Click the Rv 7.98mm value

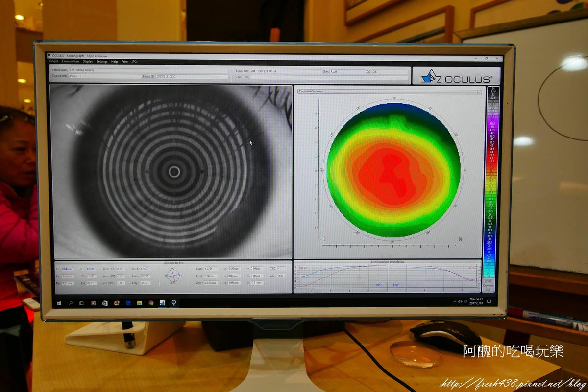[68, 277]
